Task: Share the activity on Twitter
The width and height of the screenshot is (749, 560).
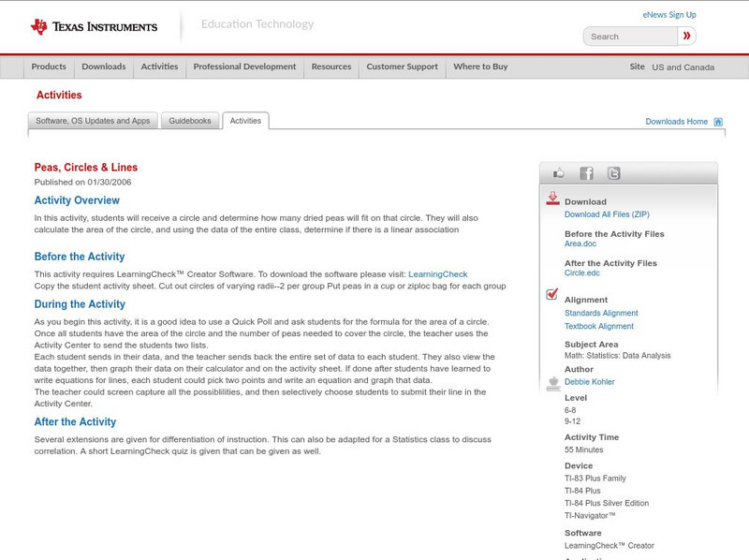Action: (614, 173)
